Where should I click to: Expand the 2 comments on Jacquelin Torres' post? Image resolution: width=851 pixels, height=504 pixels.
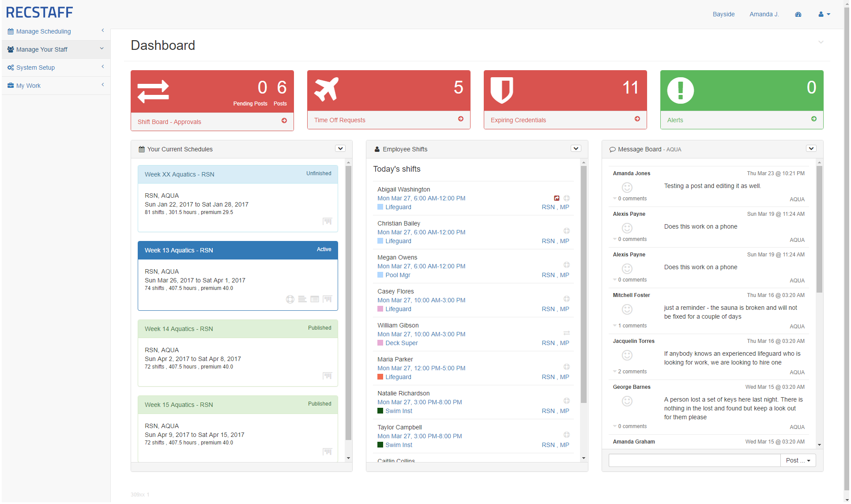[632, 372]
